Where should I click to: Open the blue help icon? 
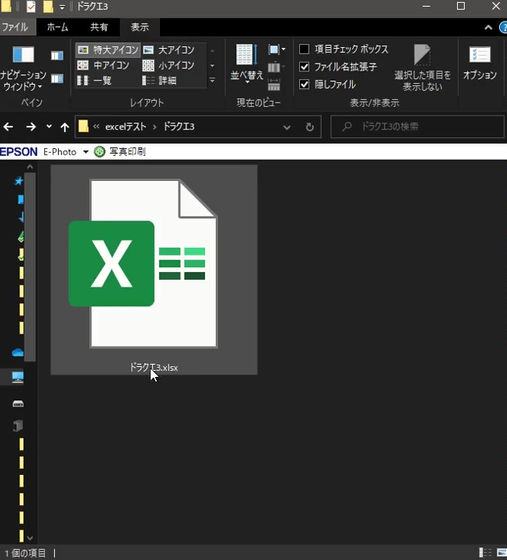pos(503,28)
